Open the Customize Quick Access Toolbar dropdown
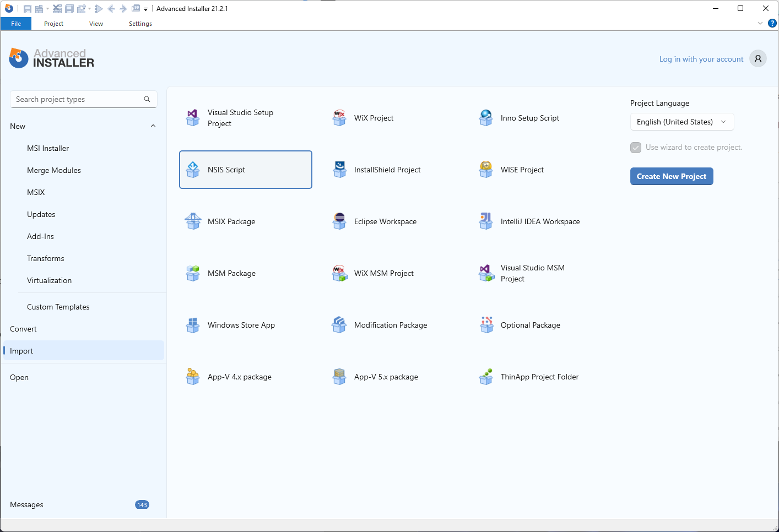Viewport: 779px width, 532px height. point(145,9)
